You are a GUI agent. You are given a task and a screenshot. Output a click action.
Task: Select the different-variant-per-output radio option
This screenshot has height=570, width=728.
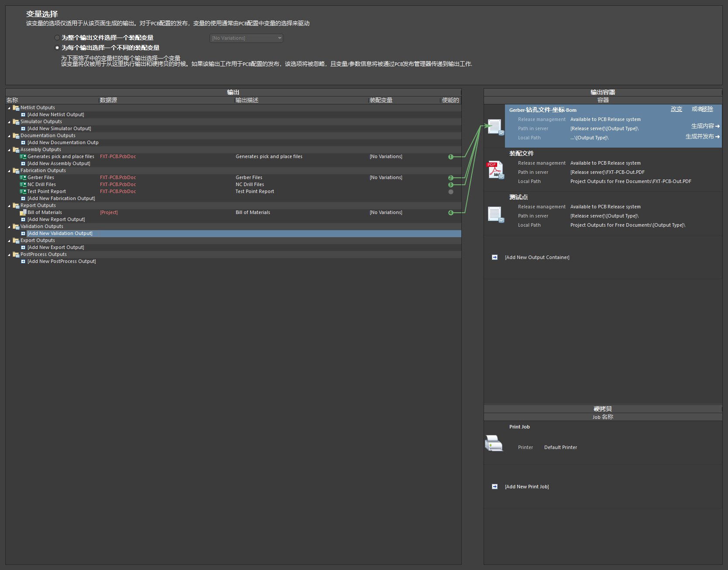[x=57, y=48]
